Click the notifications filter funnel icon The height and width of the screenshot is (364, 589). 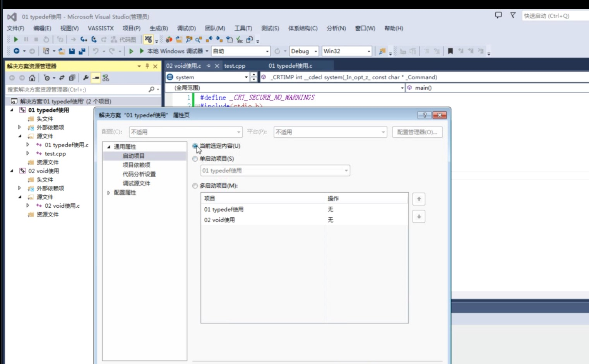point(513,15)
